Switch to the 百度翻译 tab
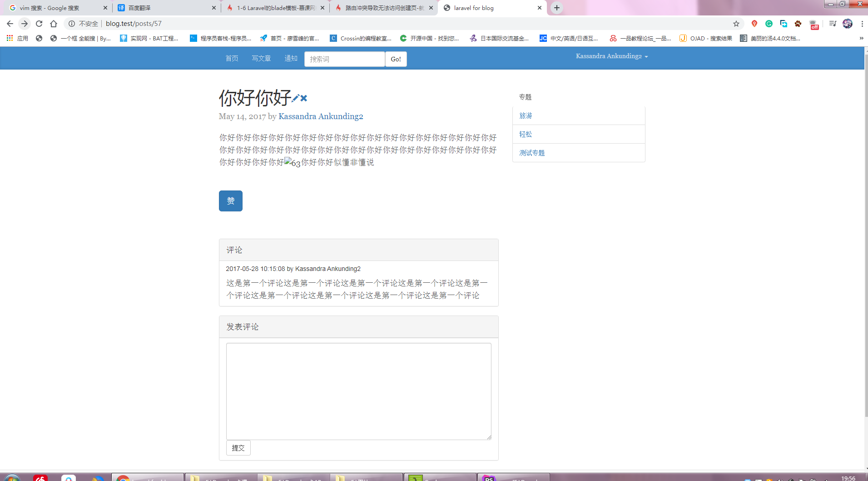 [x=166, y=8]
